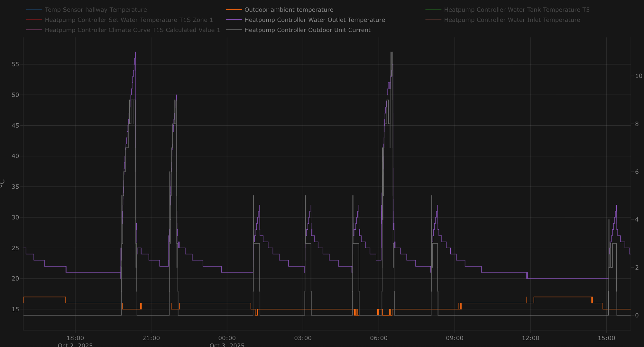Click the 10 tick on right current axis
The width and height of the screenshot is (644, 347).
639,76
